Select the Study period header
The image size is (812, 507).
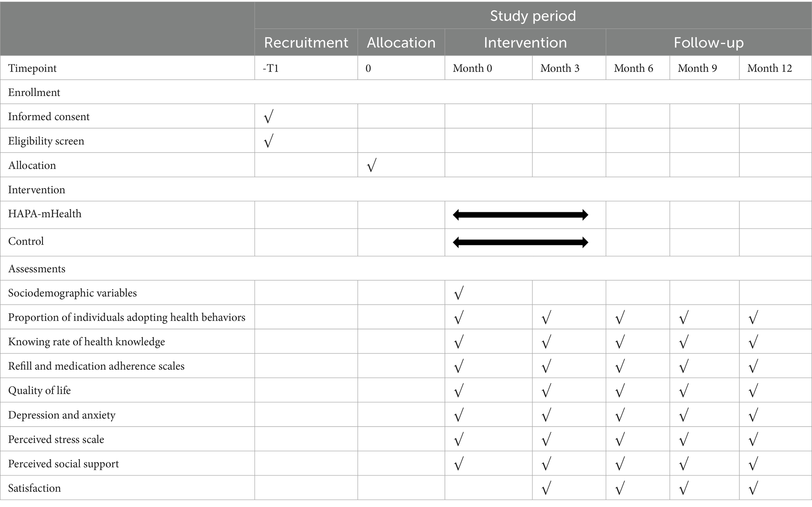pyautogui.click(x=533, y=16)
